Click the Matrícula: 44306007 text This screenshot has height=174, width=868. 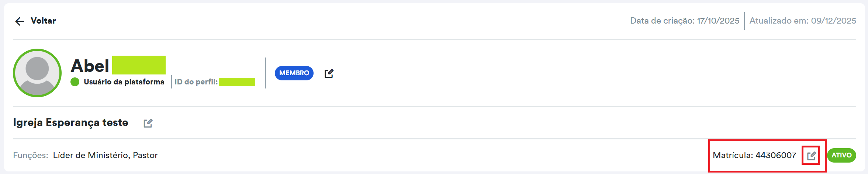click(x=754, y=155)
